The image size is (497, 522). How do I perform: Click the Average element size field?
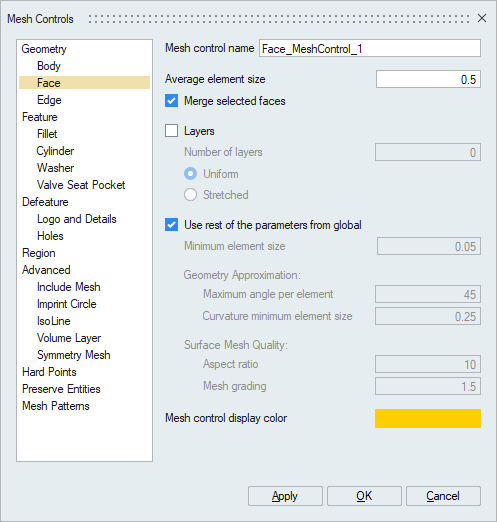point(428,79)
